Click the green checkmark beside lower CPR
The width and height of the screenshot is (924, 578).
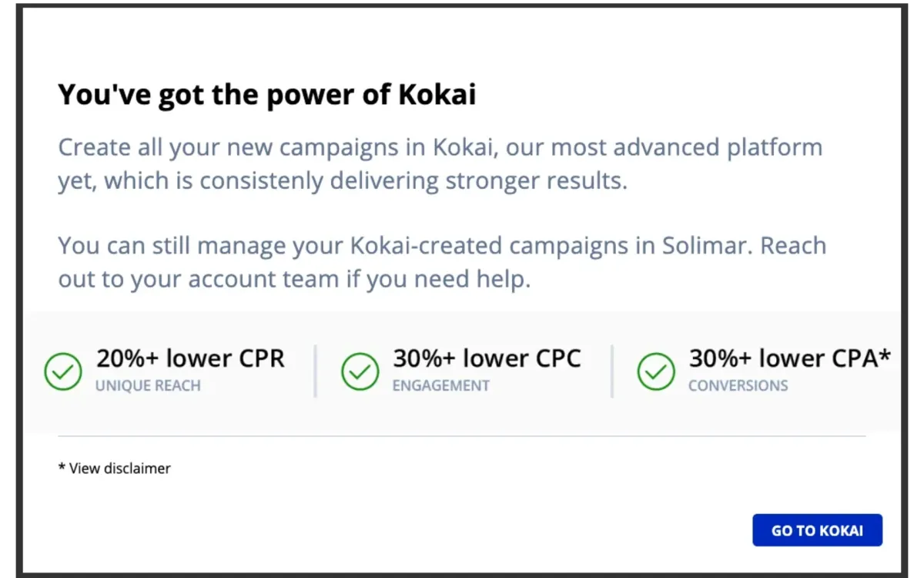tap(63, 371)
